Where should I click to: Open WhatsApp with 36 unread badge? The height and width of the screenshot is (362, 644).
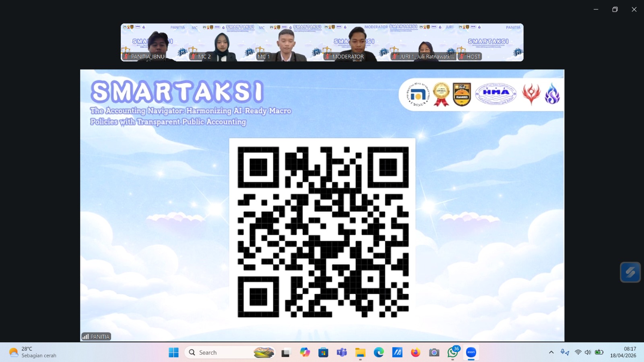pos(453,352)
